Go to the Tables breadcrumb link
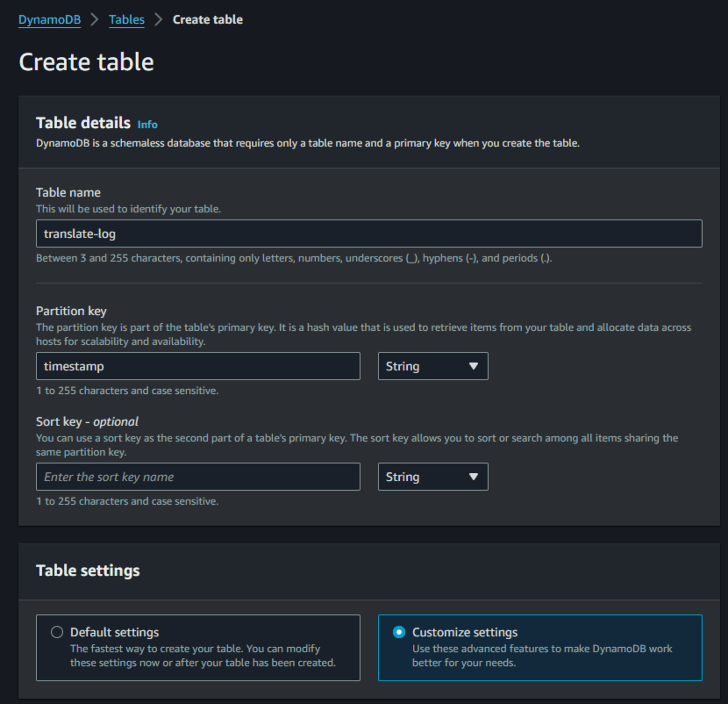 point(126,20)
